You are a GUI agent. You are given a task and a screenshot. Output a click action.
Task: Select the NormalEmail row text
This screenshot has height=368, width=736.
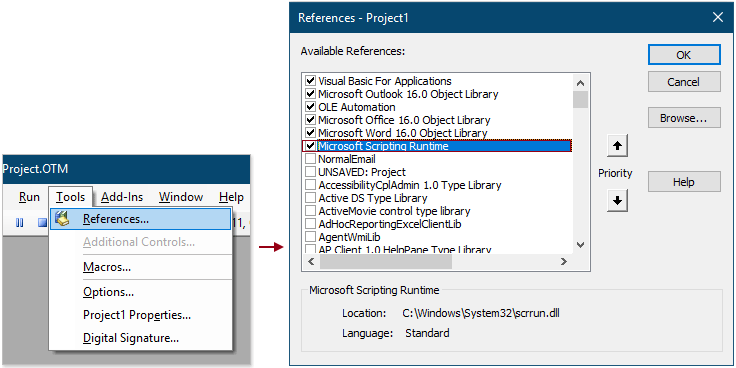click(347, 159)
